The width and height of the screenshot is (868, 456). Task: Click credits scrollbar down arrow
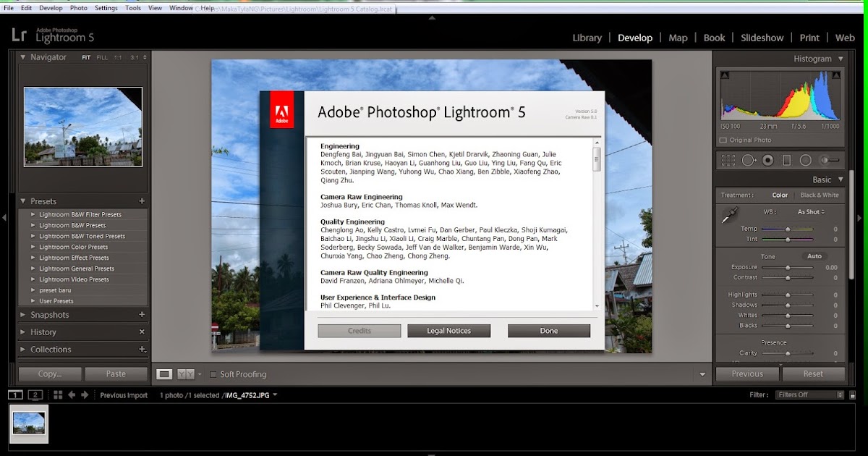597,307
